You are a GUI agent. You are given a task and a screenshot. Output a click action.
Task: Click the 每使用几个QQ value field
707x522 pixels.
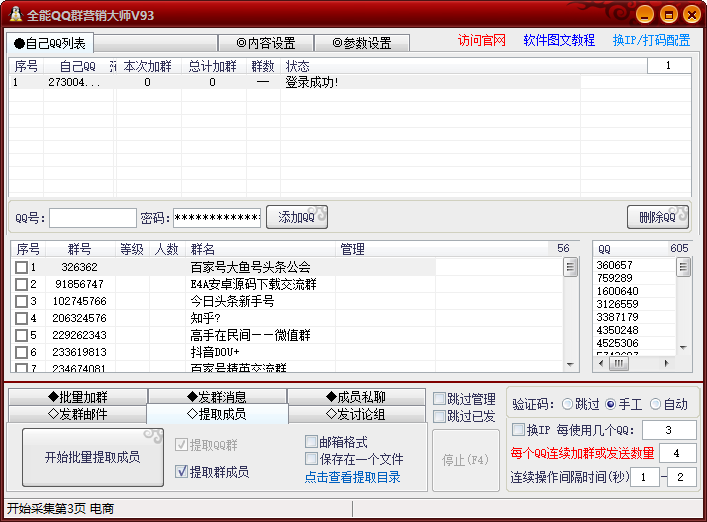coord(669,430)
